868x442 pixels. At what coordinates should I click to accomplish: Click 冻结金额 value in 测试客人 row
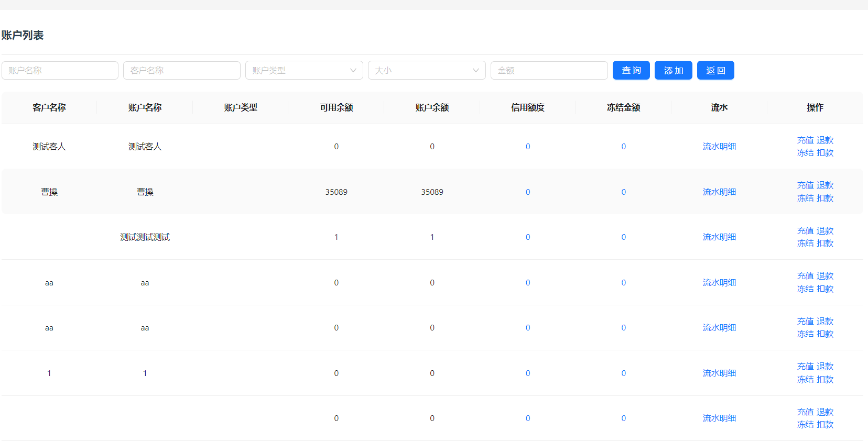pos(624,147)
